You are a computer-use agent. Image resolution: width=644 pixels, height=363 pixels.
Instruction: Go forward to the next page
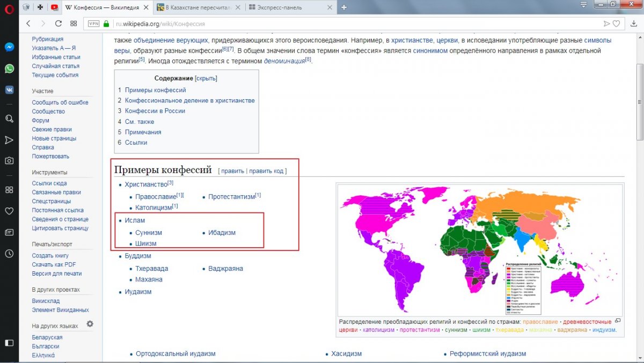(x=43, y=24)
